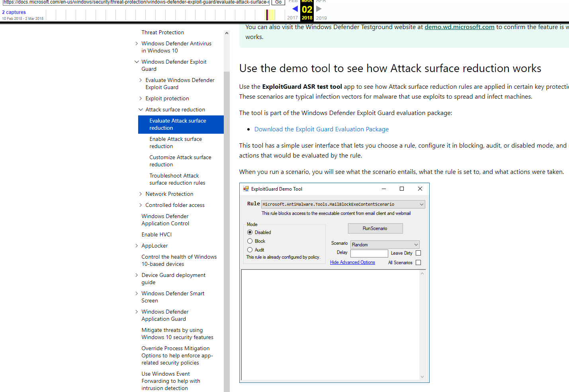
Task: Open Windows Defender Application Control
Action: [165, 220]
